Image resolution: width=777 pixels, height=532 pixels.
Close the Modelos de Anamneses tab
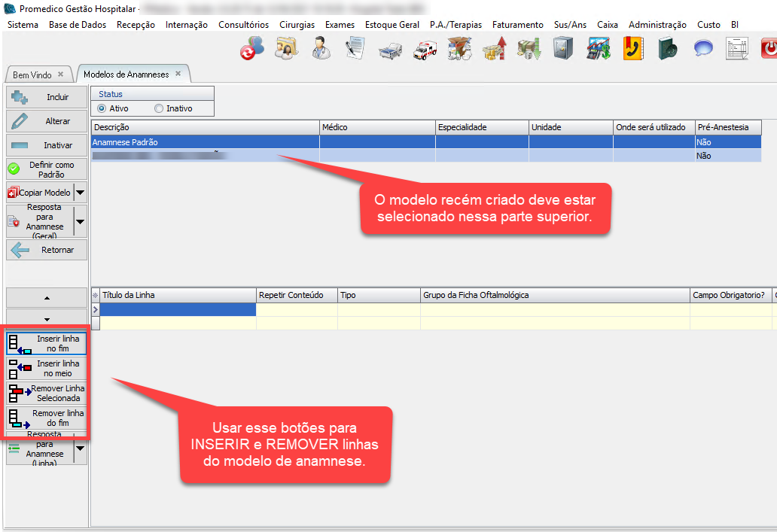coord(178,74)
